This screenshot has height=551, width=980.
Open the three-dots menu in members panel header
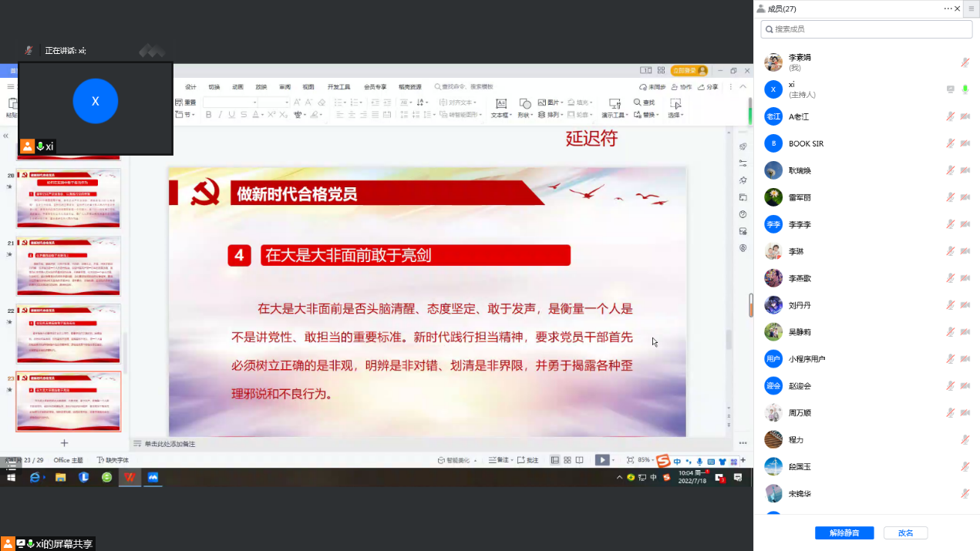[x=948, y=8]
